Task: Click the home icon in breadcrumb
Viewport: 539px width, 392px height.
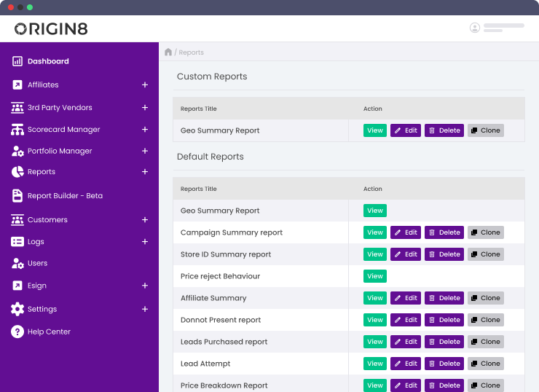Action: click(x=168, y=52)
